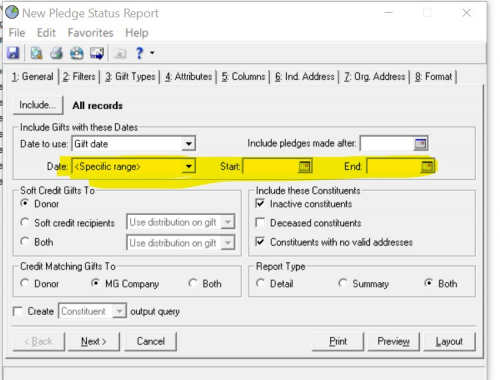The height and width of the screenshot is (380, 500).
Task: Open the File menu
Action: pos(17,33)
